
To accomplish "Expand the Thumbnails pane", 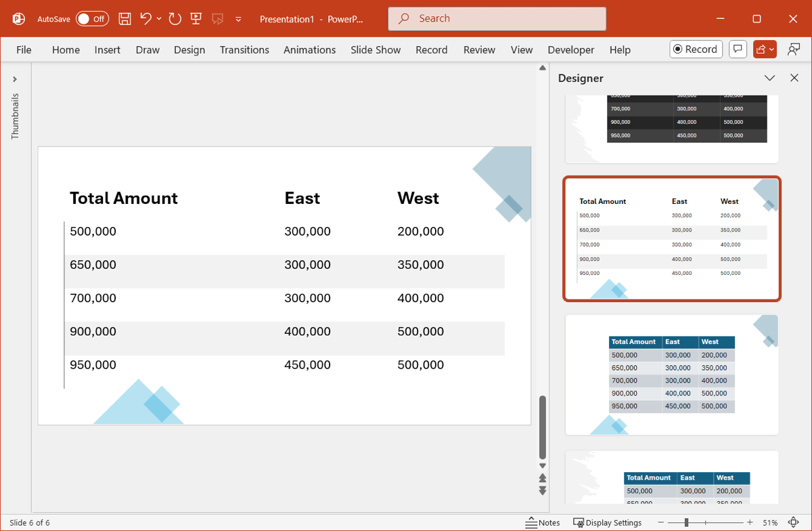I will [15, 79].
